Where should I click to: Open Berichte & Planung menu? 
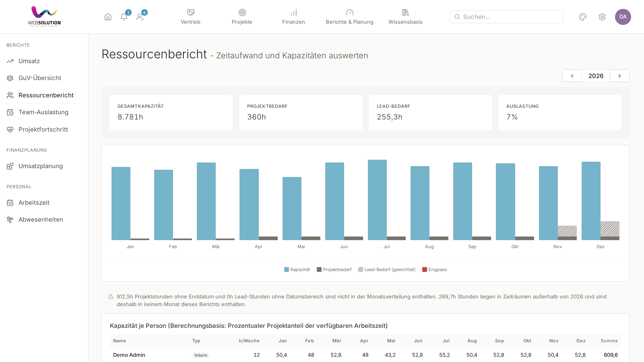(350, 17)
